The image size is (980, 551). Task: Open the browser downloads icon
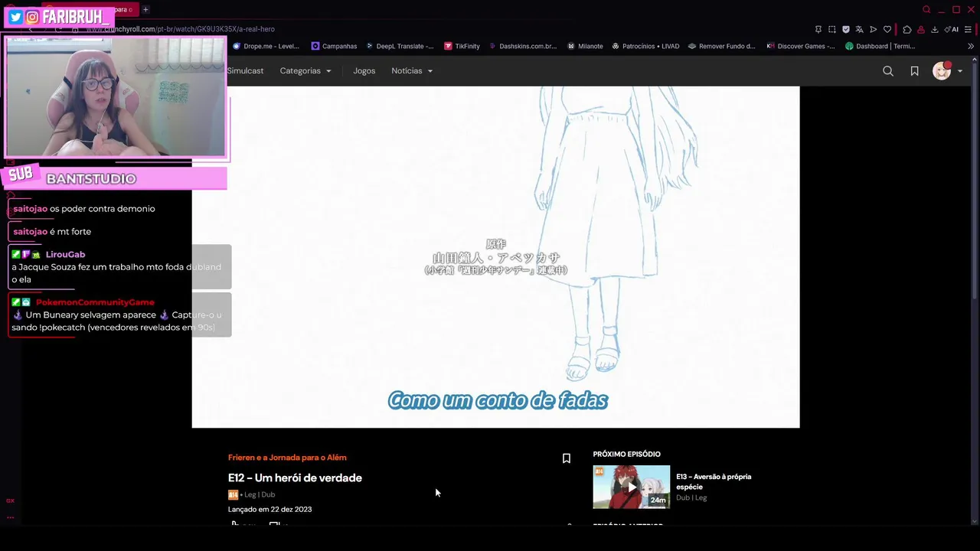click(x=935, y=29)
